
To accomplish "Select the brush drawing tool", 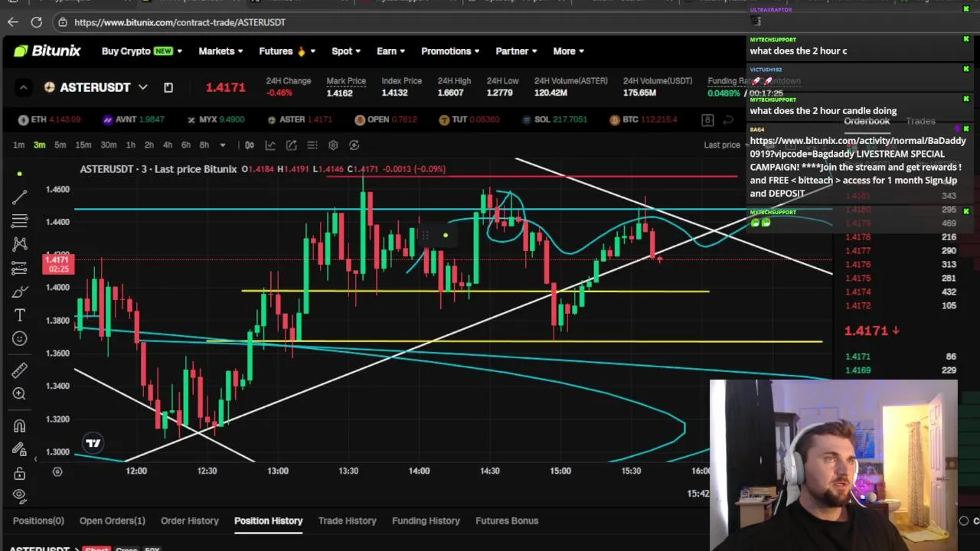I will point(20,292).
